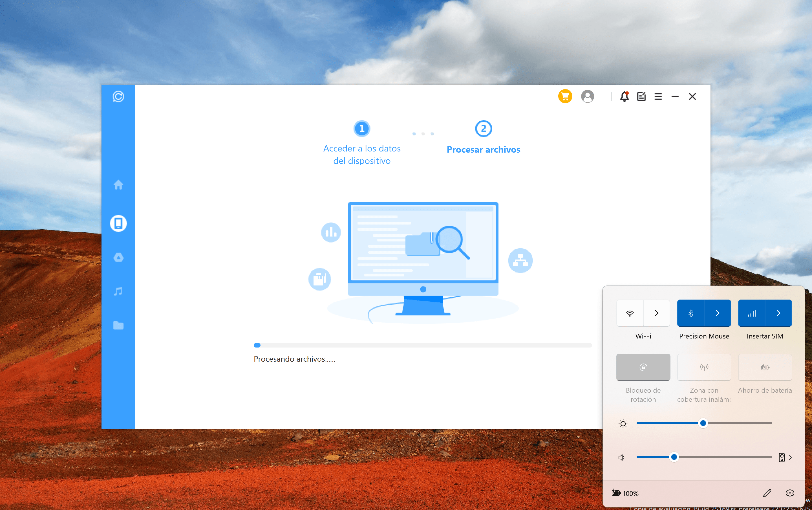The image size is (812, 510).
Task: Open the user account profile icon
Action: pyautogui.click(x=587, y=96)
